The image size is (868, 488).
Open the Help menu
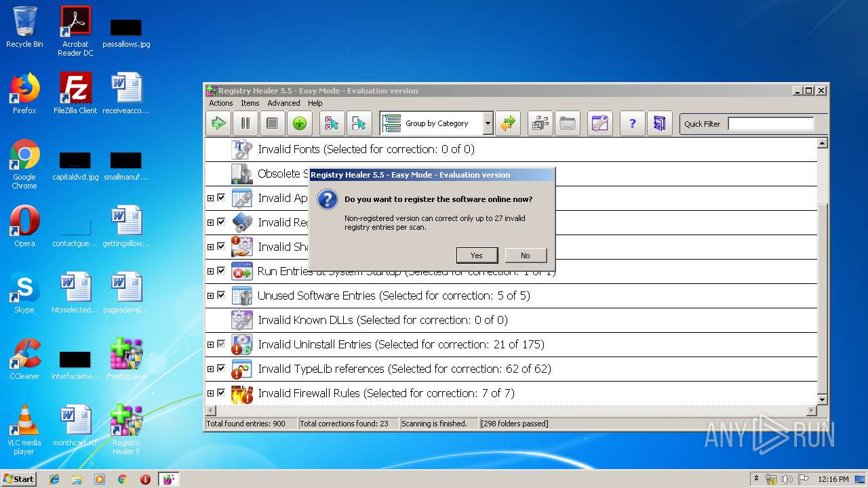pyautogui.click(x=315, y=103)
